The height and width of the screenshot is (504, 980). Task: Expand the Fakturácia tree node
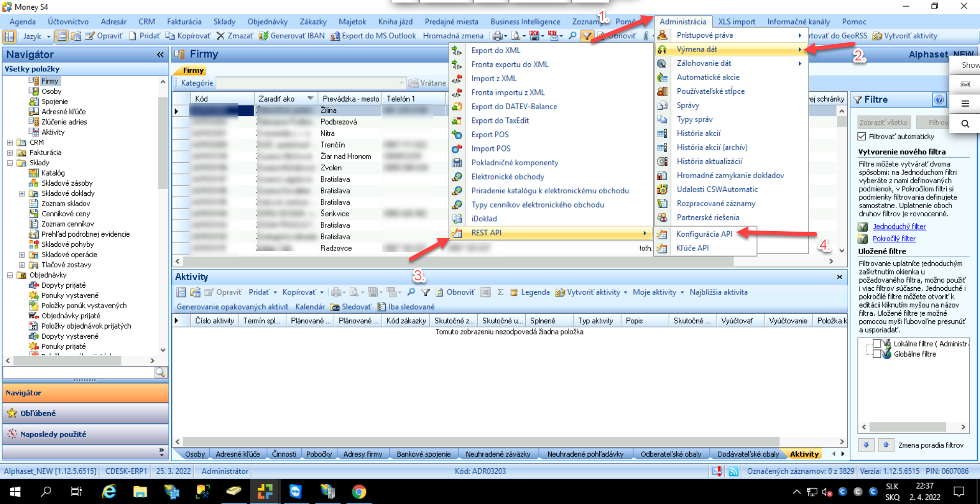(10, 153)
